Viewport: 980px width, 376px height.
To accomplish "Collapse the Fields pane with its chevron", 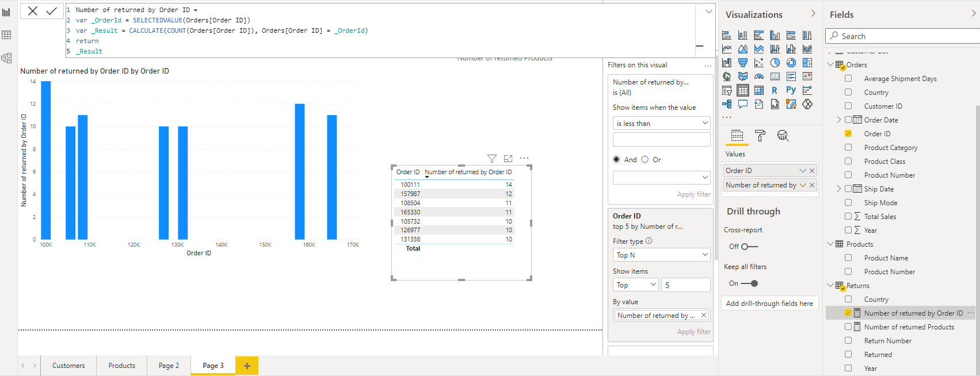I will [x=974, y=13].
